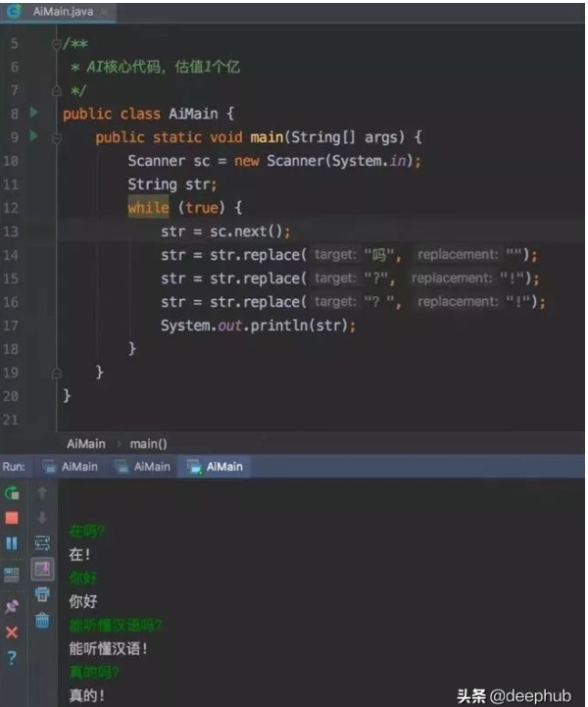
Task: Click the console output 在!
Action: click(79, 555)
